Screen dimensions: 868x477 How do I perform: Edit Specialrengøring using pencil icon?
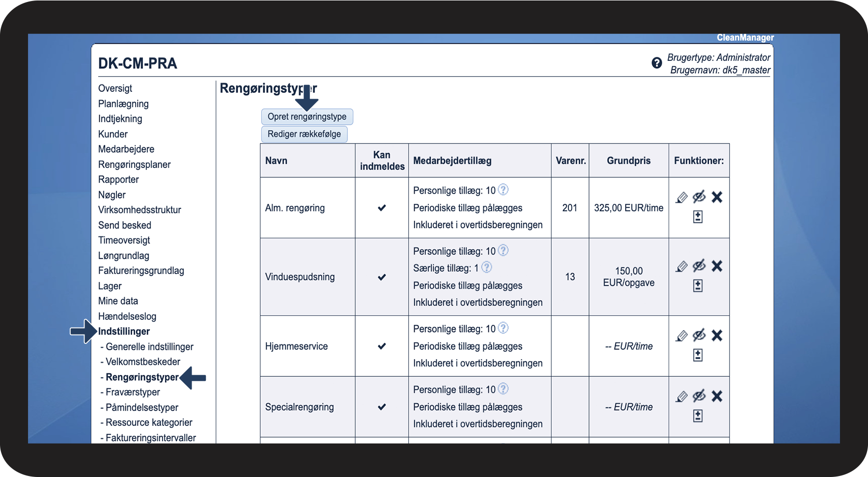click(x=681, y=396)
